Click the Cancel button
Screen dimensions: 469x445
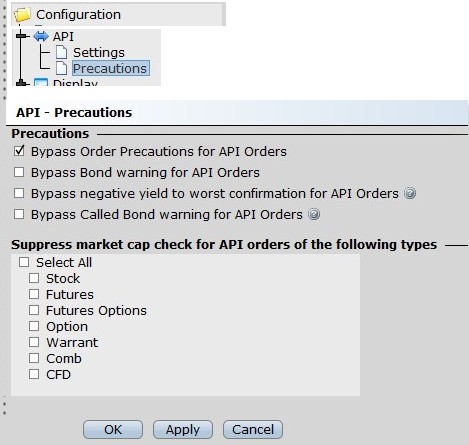tap(253, 429)
